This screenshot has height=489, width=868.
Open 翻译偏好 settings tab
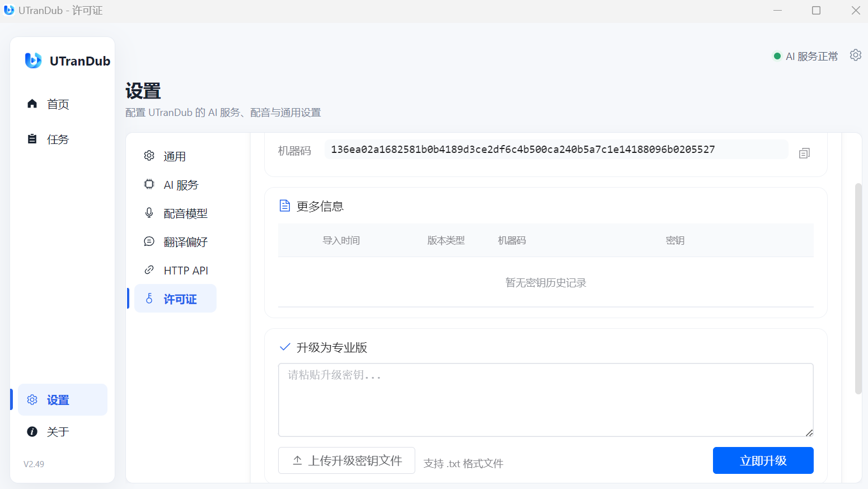click(x=175, y=241)
